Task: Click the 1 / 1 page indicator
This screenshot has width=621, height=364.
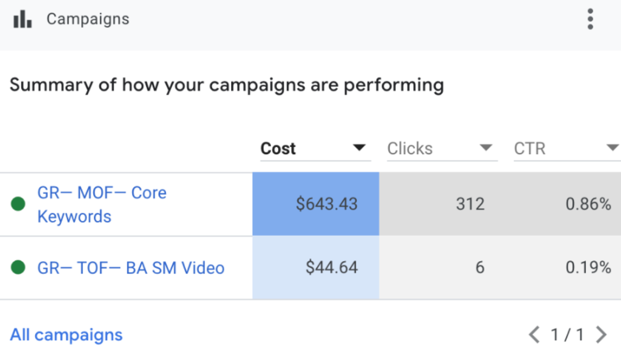Action: 567,335
